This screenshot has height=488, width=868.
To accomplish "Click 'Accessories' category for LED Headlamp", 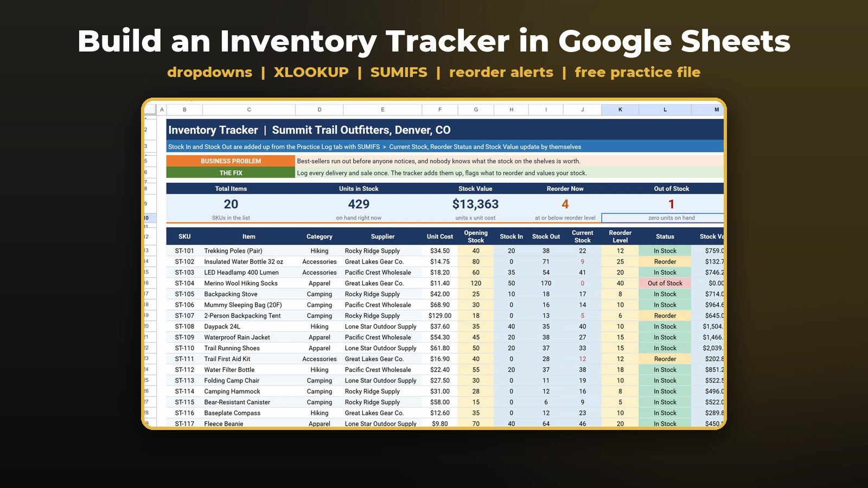I will click(x=320, y=272).
